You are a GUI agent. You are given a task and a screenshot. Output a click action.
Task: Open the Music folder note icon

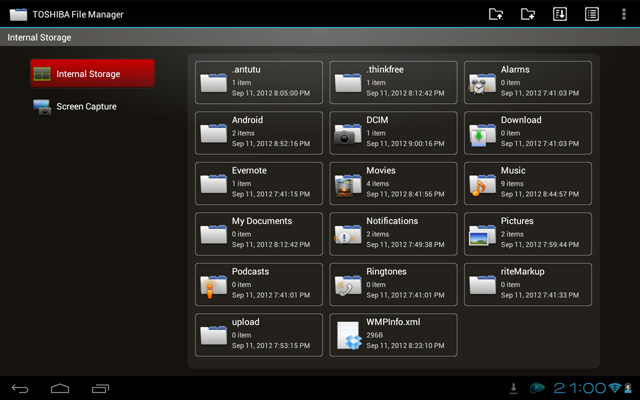482,185
